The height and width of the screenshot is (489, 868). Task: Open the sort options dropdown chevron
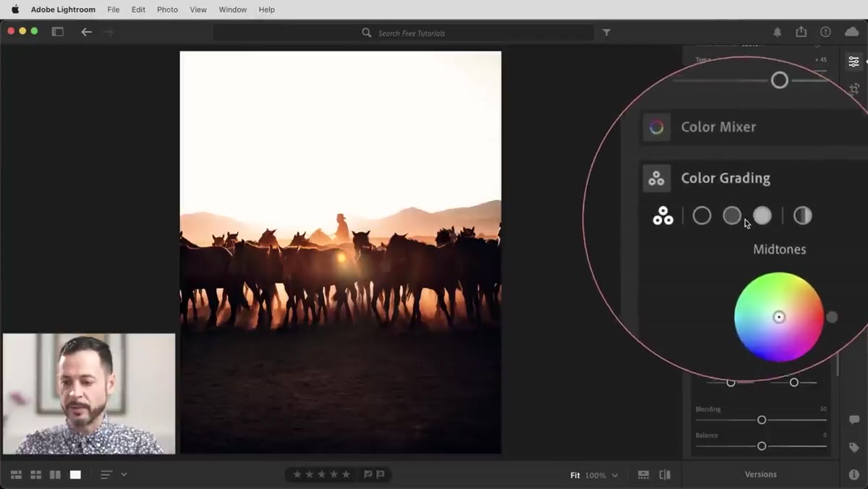[124, 475]
